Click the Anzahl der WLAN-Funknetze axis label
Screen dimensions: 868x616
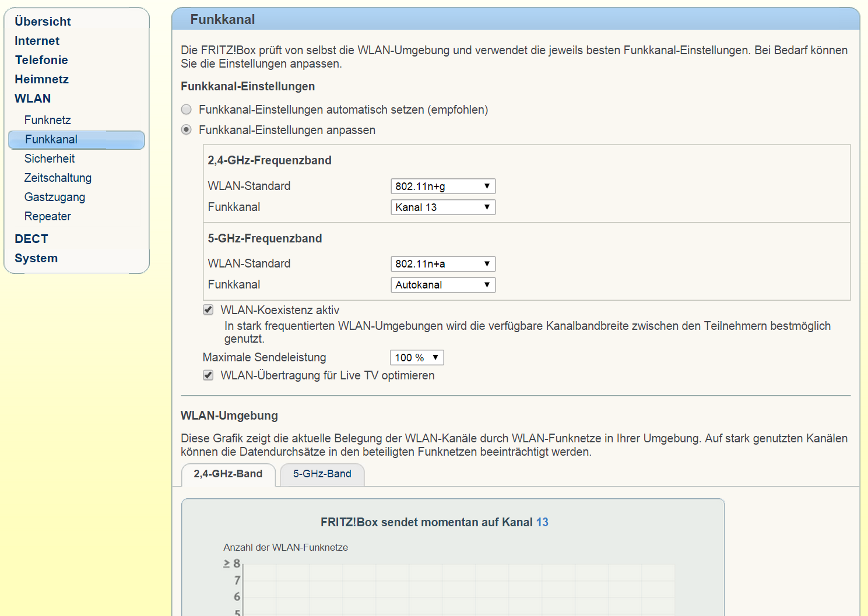(286, 547)
